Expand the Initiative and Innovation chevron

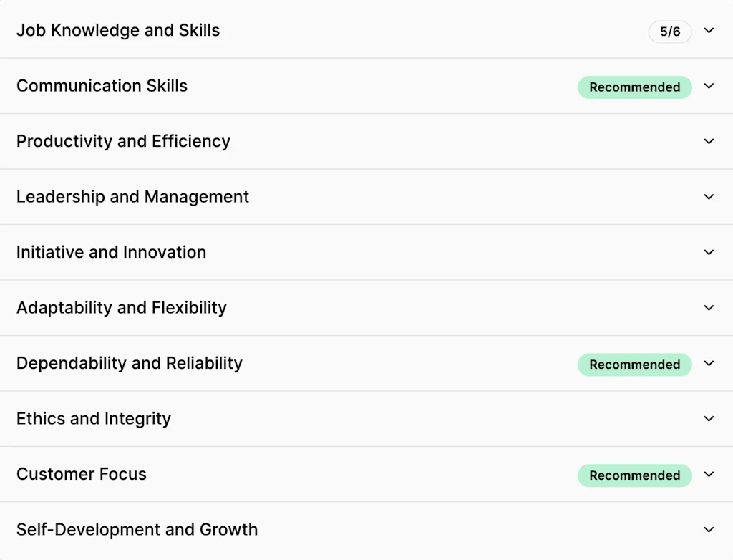(709, 252)
